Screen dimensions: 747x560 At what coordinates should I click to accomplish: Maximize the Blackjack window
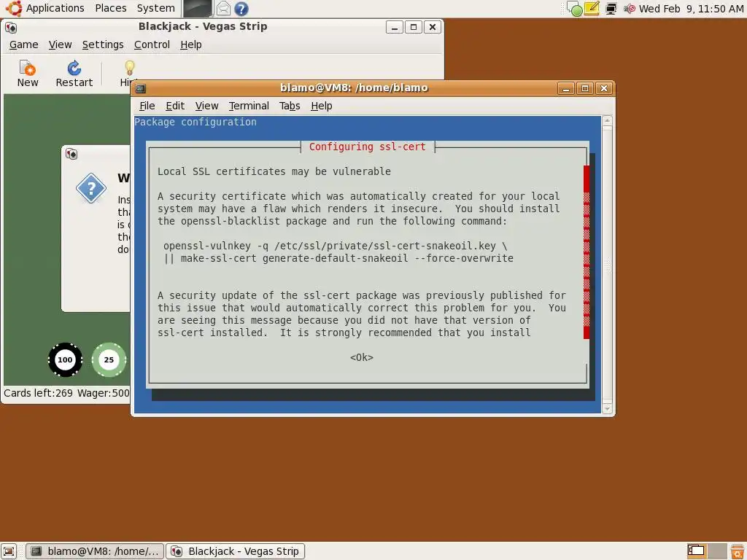pos(414,27)
